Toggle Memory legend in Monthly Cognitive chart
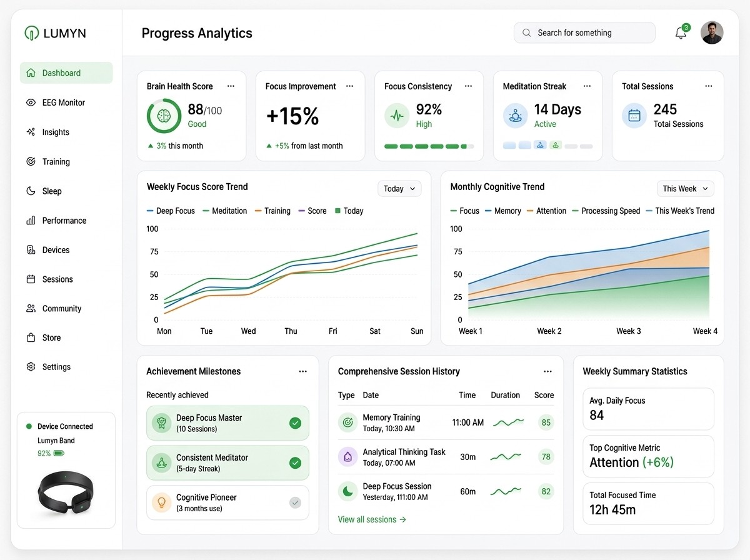Screen dimensions: 750x560 pos(503,211)
